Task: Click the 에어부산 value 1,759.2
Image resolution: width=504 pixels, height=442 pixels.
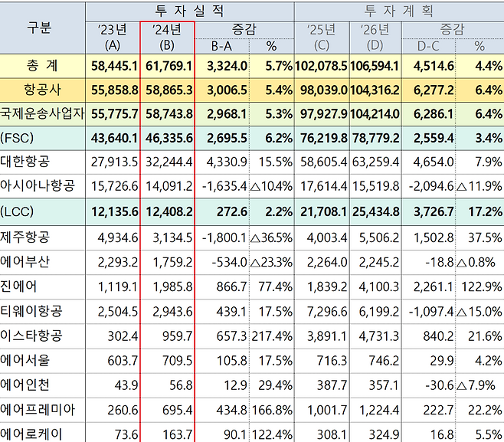Action: click(172, 262)
